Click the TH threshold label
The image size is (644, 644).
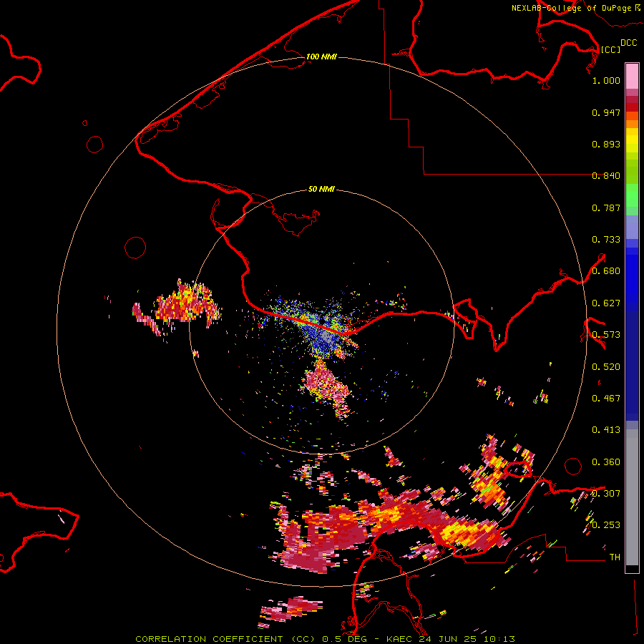coord(615,557)
